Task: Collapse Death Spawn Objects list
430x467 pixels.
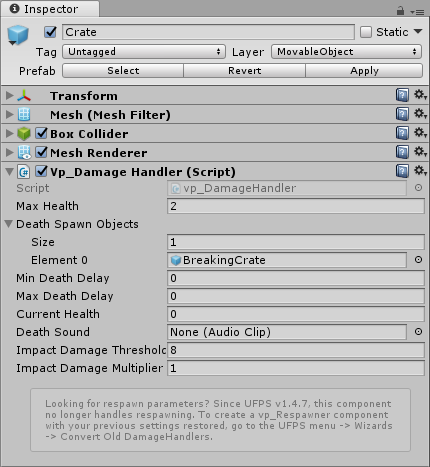Action: (x=9, y=224)
